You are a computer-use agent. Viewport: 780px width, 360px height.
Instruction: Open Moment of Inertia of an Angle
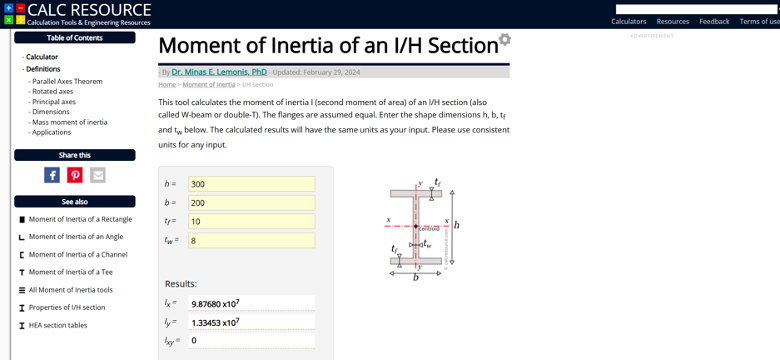76,237
